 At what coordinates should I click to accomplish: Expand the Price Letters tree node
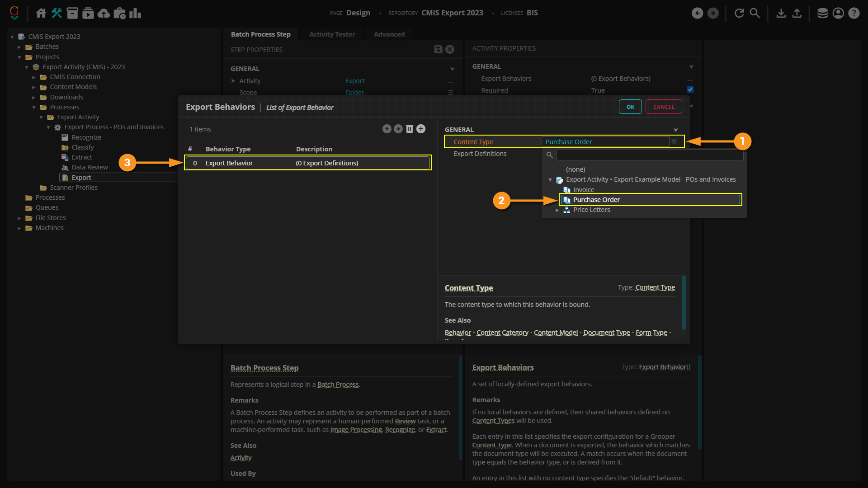[x=557, y=210]
